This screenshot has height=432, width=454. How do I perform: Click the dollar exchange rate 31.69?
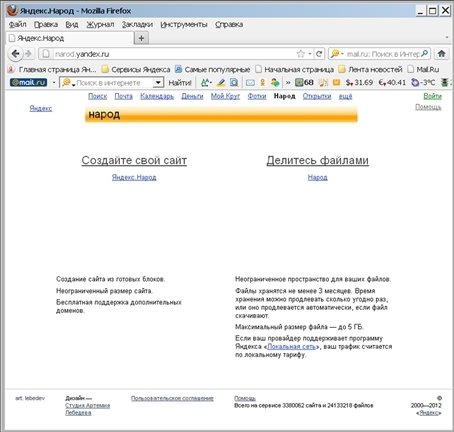(x=359, y=82)
